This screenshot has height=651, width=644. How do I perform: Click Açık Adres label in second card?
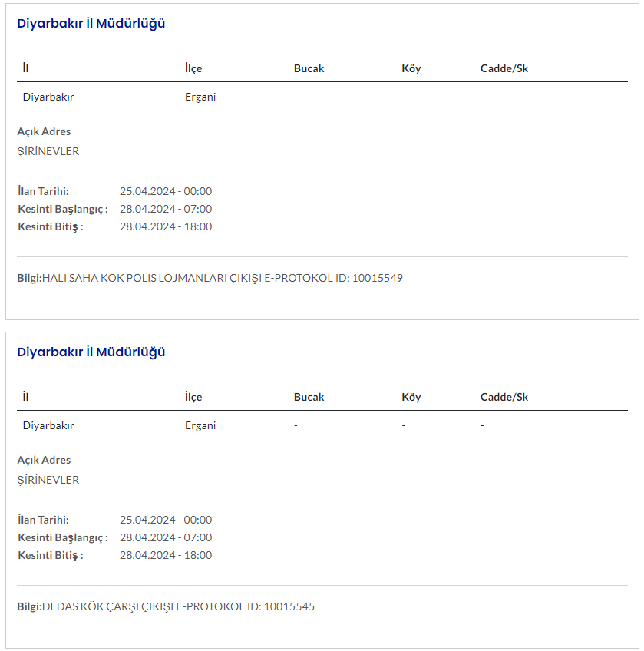[44, 460]
